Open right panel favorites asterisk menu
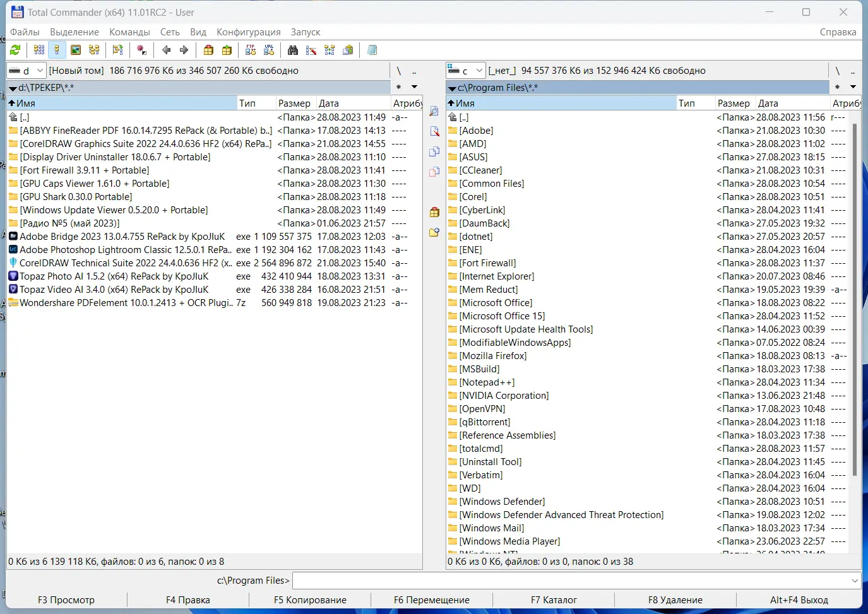868x614 pixels. click(837, 87)
